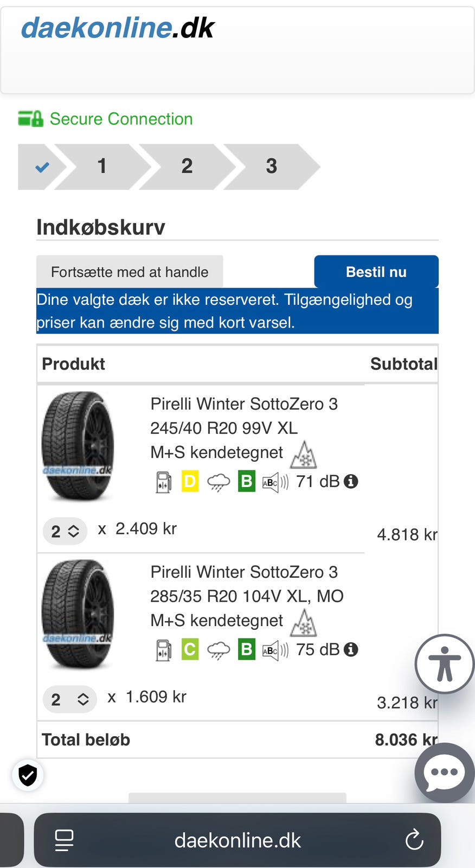Click the yellow D fuel rating label
Screen dimensions: 475x868
click(x=190, y=481)
